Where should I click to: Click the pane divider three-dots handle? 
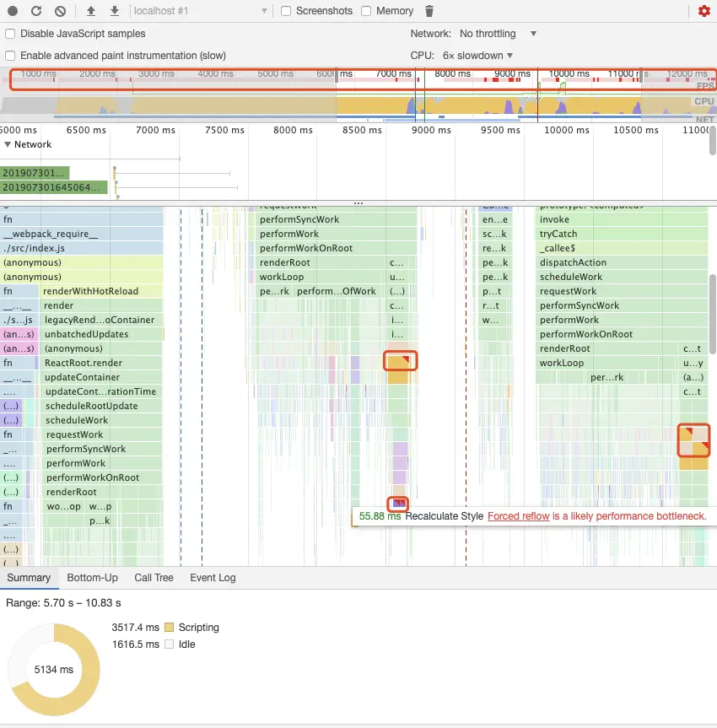(x=358, y=203)
